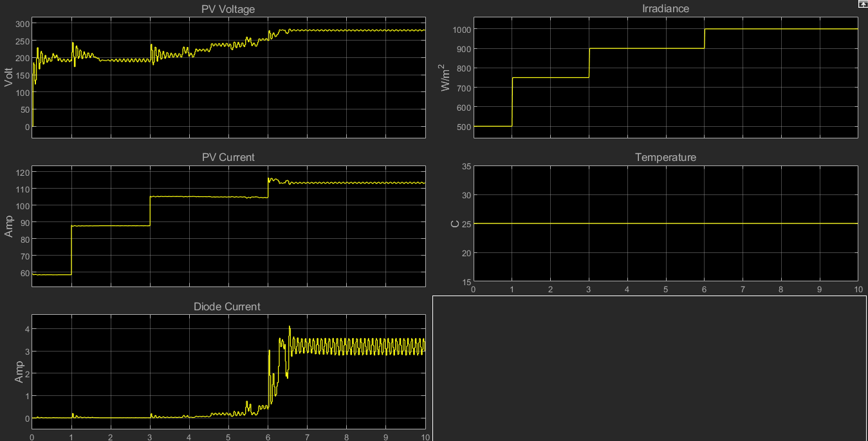Activate the PV Current waveform display

click(x=229, y=227)
